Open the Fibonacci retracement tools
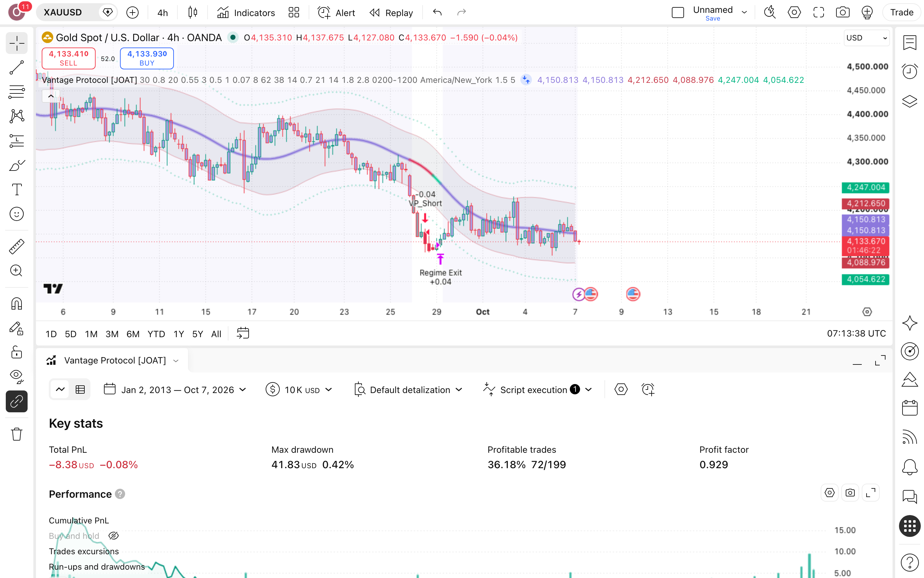Viewport: 924px width, 578px height. 16,92
